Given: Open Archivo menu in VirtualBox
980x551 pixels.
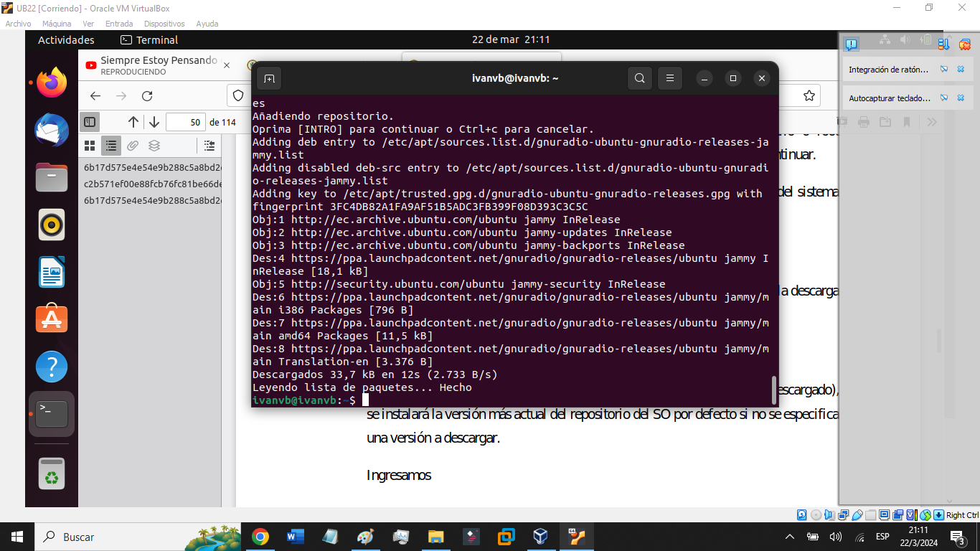Looking at the screenshot, I should [x=18, y=24].
